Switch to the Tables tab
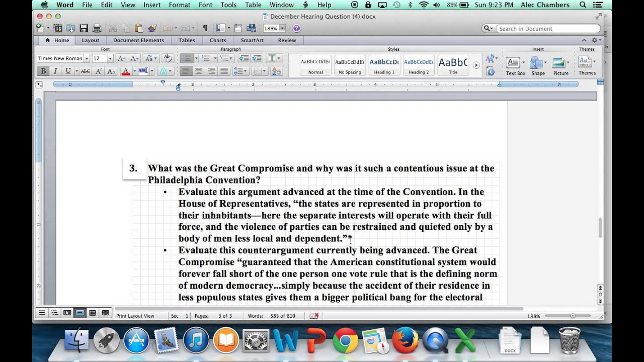The width and height of the screenshot is (644, 362). click(187, 40)
